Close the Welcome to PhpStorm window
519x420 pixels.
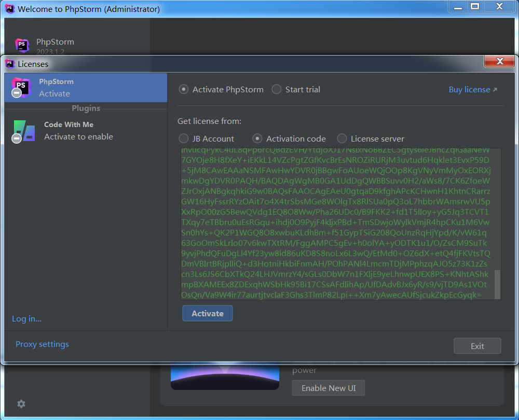(499, 7)
